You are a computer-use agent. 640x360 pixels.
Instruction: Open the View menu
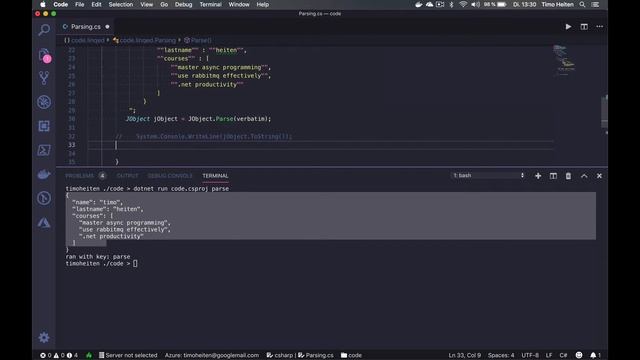[147, 4]
